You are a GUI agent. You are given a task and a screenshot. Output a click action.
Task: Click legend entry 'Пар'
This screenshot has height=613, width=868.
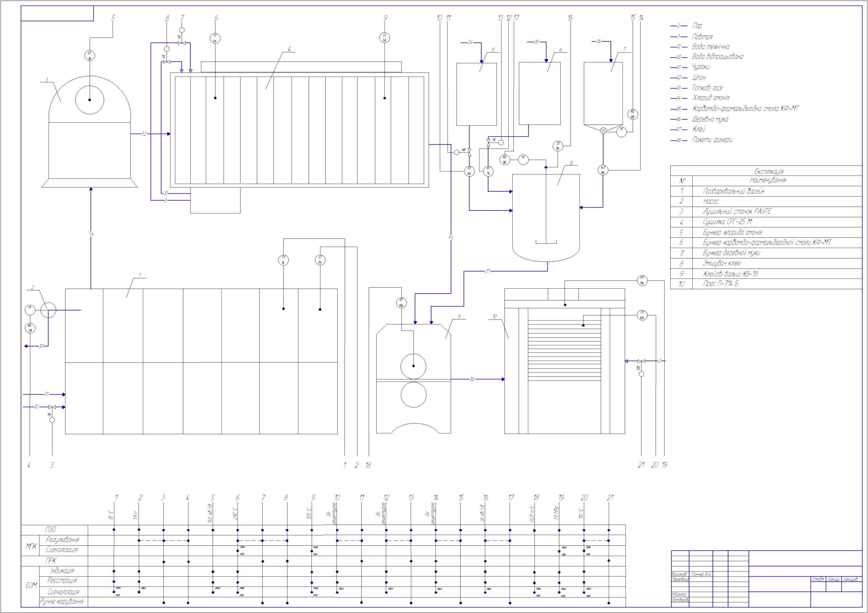[697, 26]
